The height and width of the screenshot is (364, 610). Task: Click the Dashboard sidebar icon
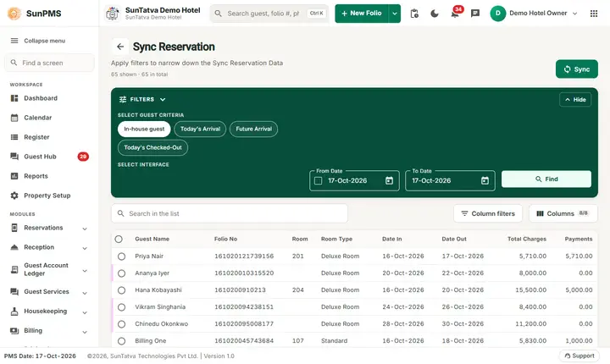point(14,98)
